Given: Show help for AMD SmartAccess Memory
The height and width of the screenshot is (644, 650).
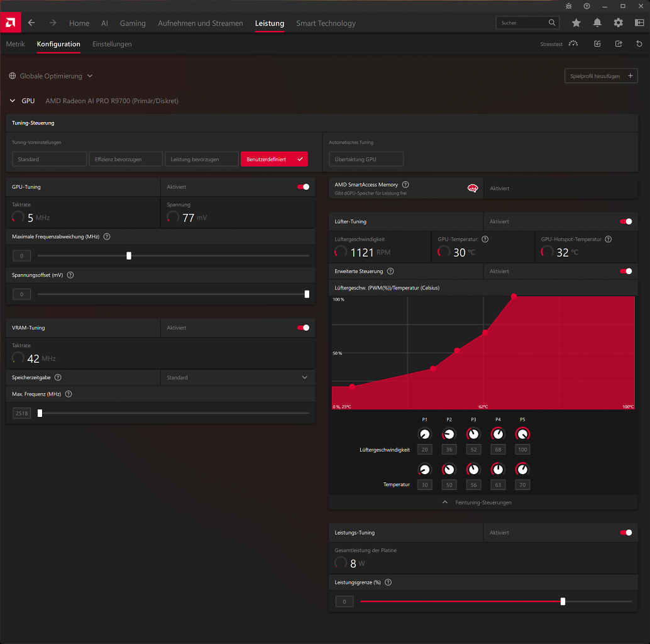Looking at the screenshot, I should click(405, 184).
